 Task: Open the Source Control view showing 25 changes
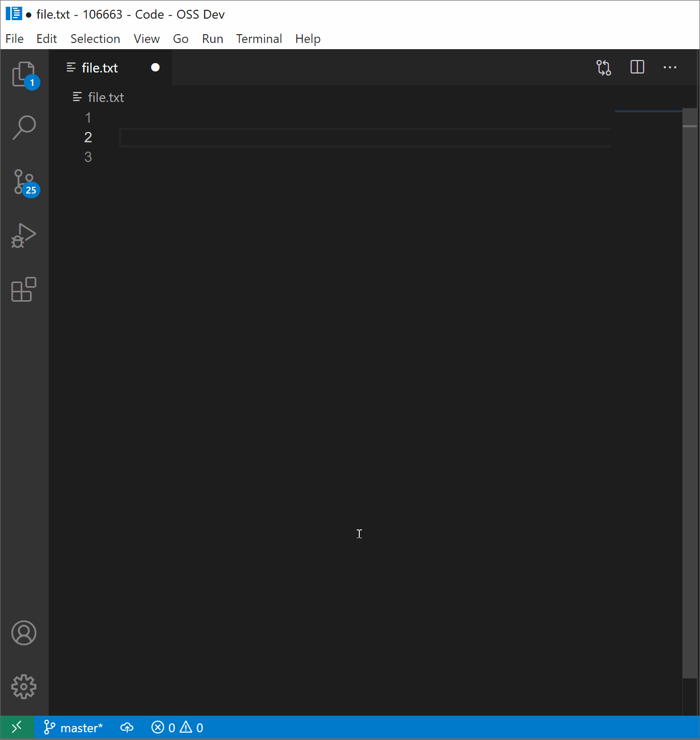click(x=24, y=181)
